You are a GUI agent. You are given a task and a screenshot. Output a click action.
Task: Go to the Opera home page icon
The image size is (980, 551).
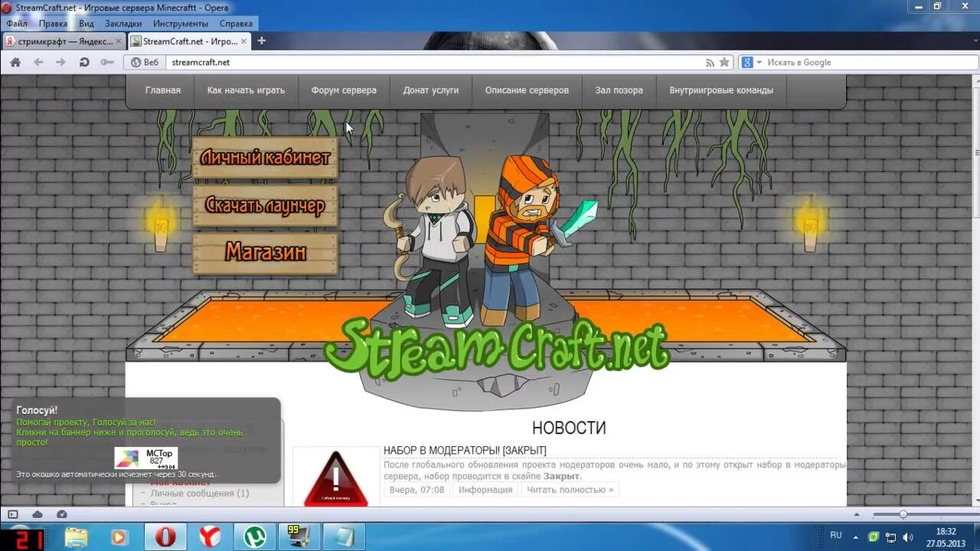click(15, 63)
